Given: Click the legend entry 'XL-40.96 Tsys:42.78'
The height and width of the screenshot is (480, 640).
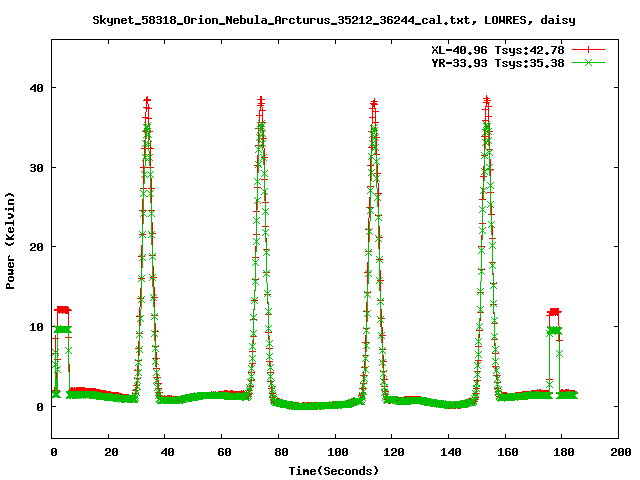Looking at the screenshot, I should point(498,50).
